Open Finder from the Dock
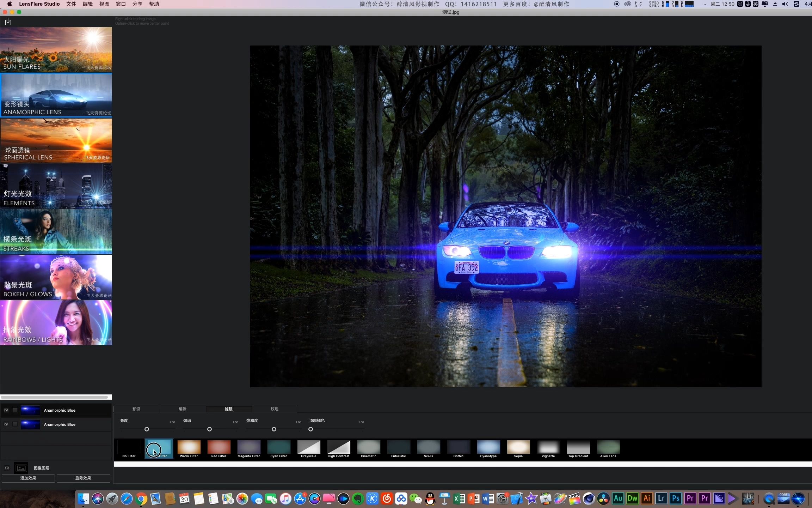 coord(83,499)
